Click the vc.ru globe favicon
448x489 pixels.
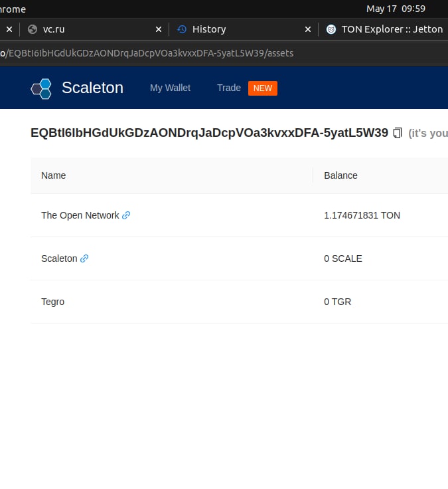(x=33, y=29)
